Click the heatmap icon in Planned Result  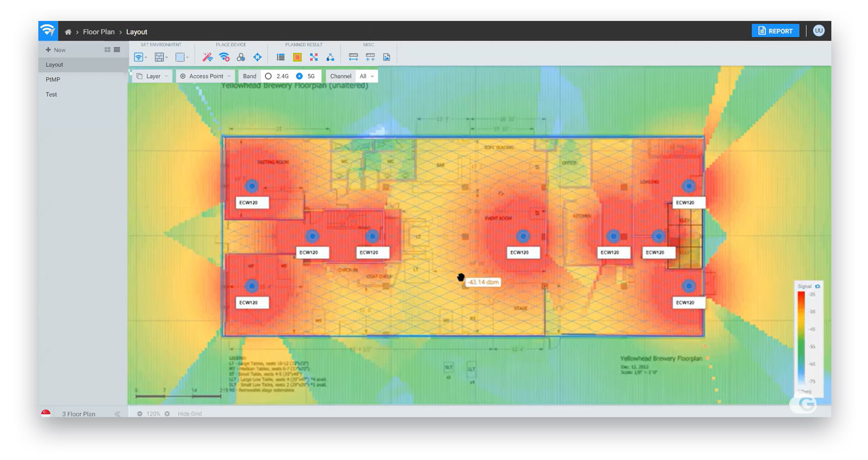(297, 57)
